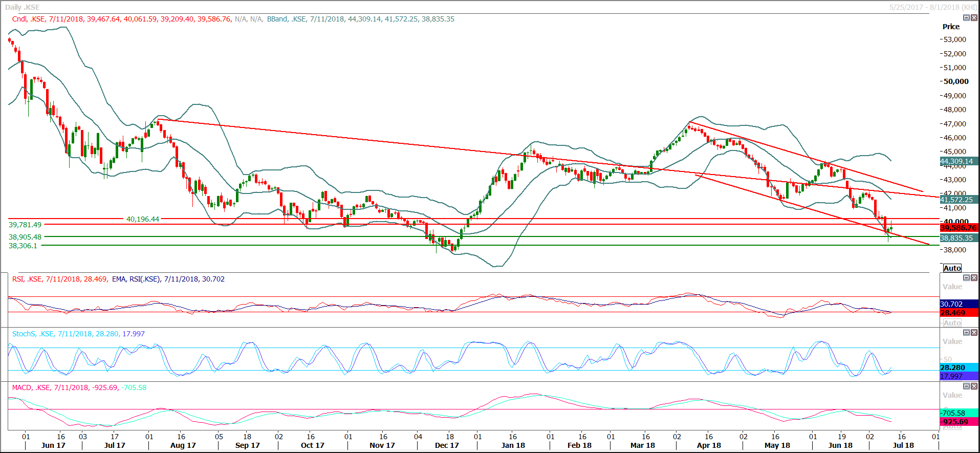The image size is (980, 453).
Task: Select the BBand, .KSE legend label
Action: pos(286,19)
